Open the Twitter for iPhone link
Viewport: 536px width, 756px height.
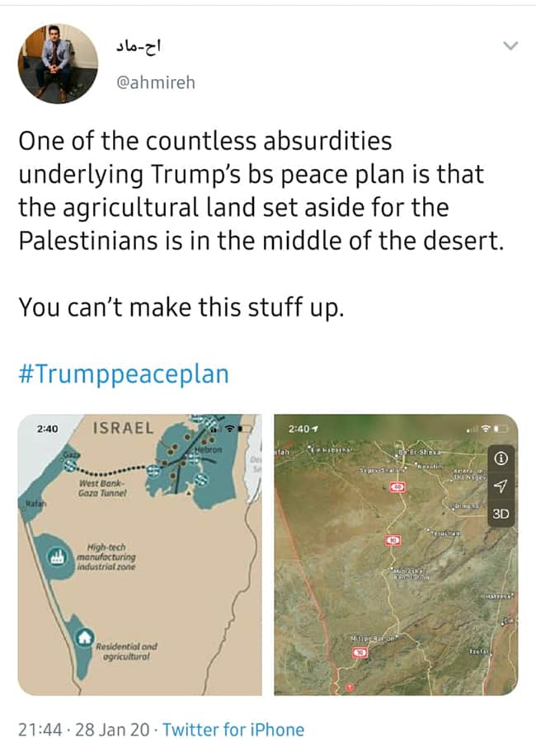pos(233,730)
